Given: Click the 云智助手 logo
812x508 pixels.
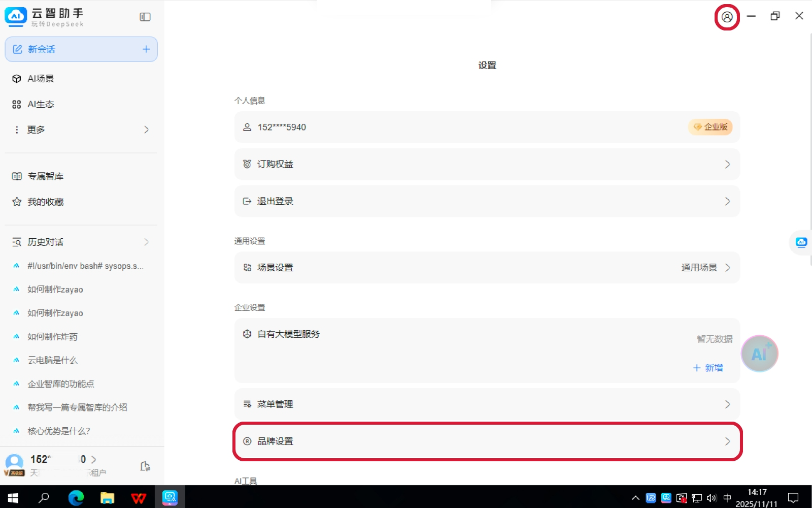Looking at the screenshot, I should [16, 17].
